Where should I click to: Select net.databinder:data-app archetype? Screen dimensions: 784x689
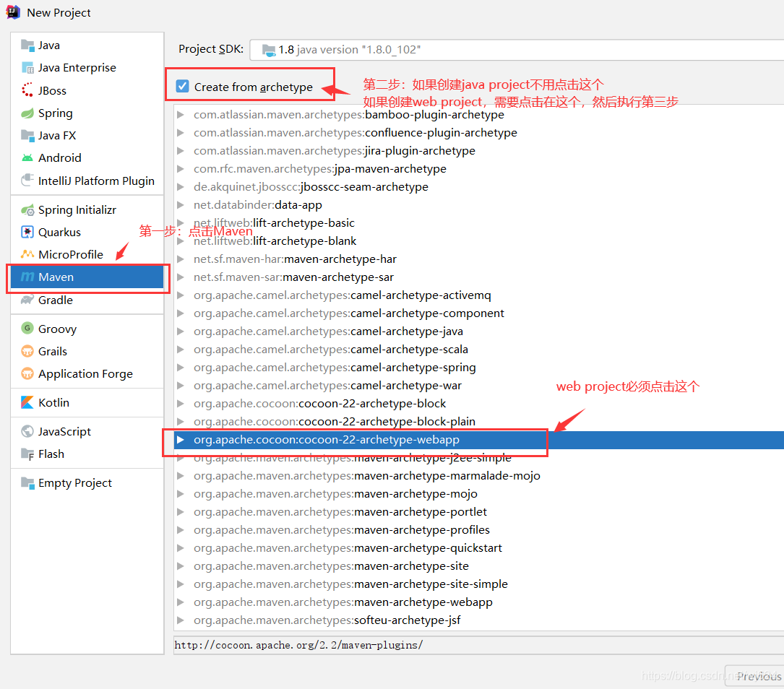tap(257, 204)
